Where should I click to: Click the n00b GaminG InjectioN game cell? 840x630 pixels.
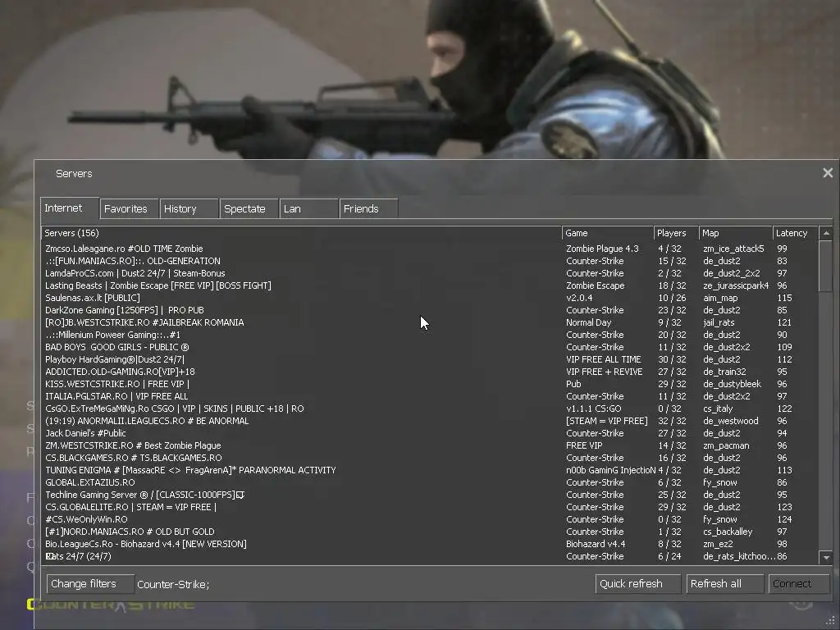tap(610, 470)
